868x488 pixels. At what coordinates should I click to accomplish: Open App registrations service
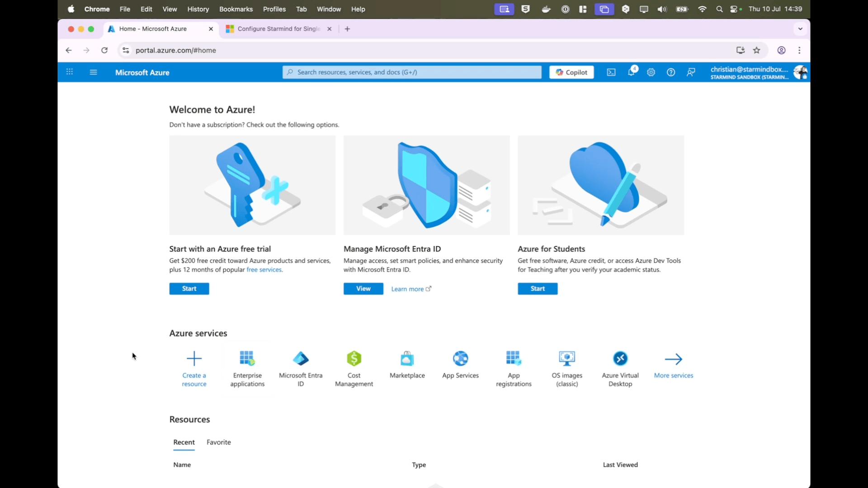click(514, 369)
